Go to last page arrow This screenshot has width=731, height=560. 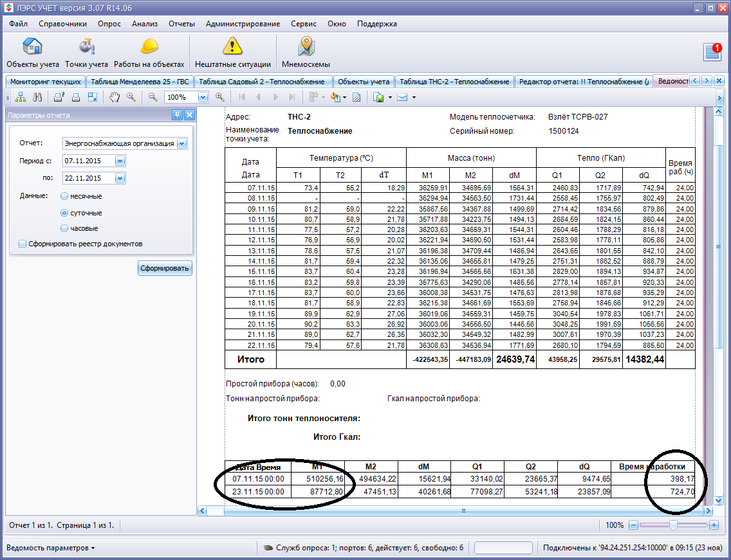(292, 97)
